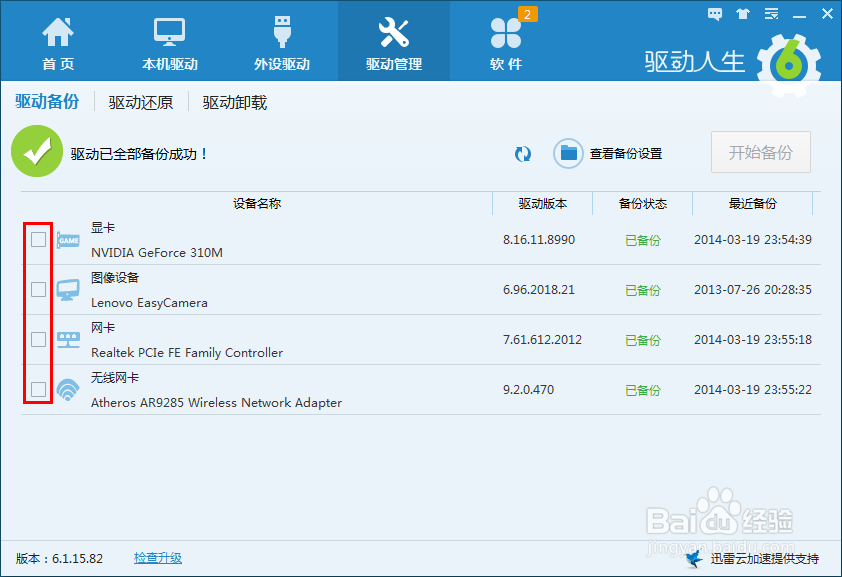
Task: Click 驱动版本 column header
Action: (542, 203)
